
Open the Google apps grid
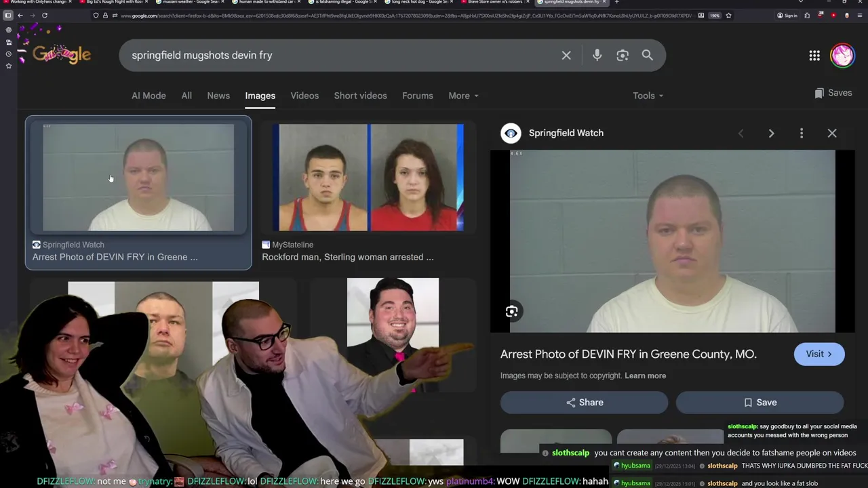click(x=814, y=56)
